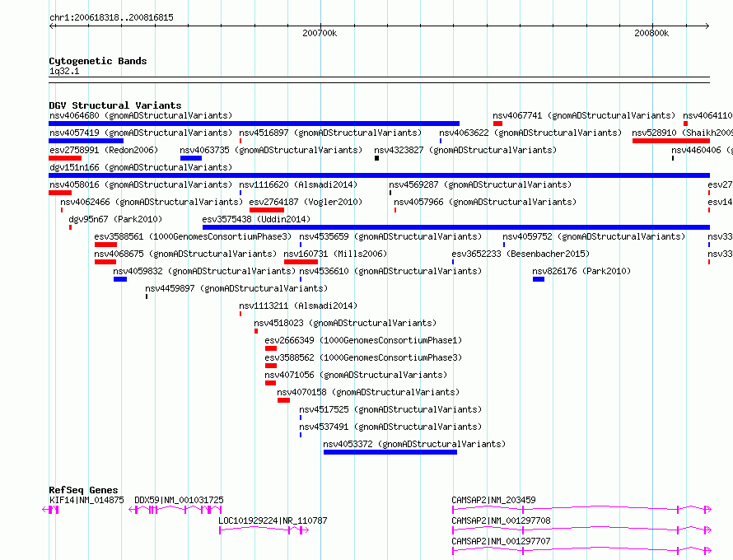Screen dimensions: 733x560
Task: Open the nsv4063735 variant label
Action: [x=271, y=150]
